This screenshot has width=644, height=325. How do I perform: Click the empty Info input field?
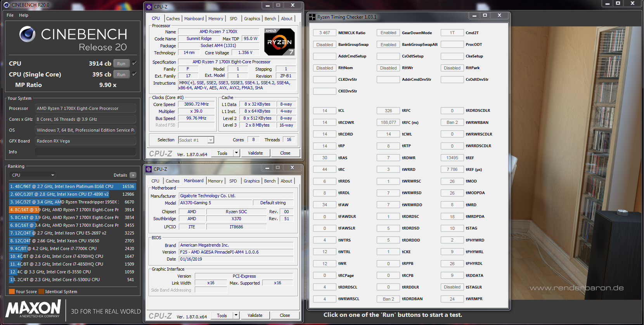(86, 152)
